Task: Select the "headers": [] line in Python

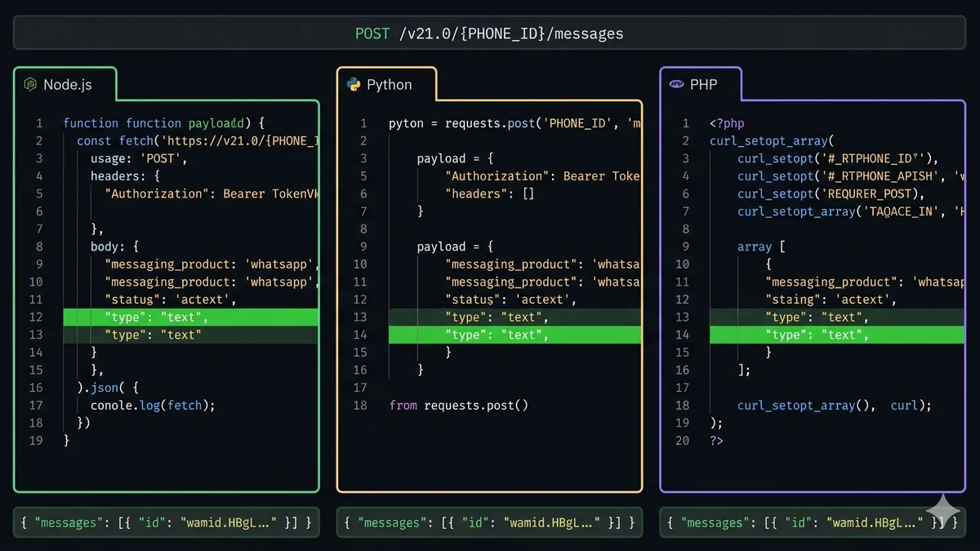Action: pyautogui.click(x=489, y=193)
